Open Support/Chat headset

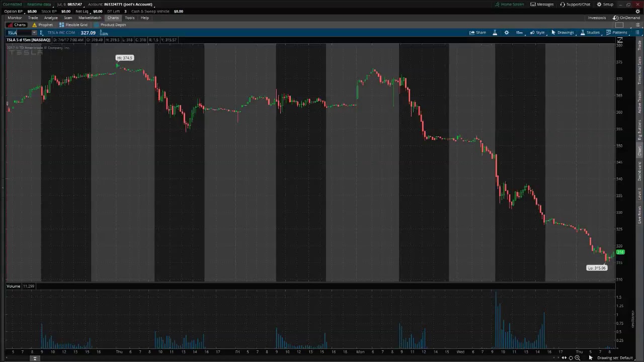point(575,4)
